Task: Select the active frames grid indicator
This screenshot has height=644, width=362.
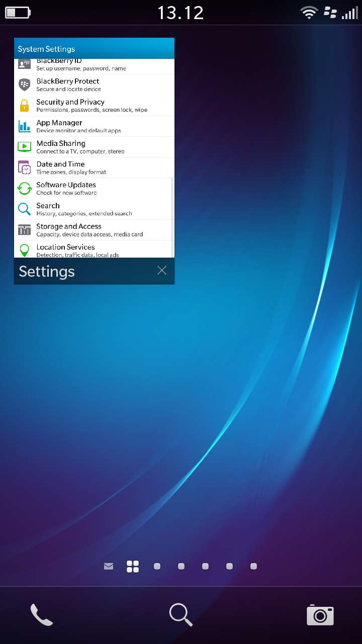Action: 133,567
